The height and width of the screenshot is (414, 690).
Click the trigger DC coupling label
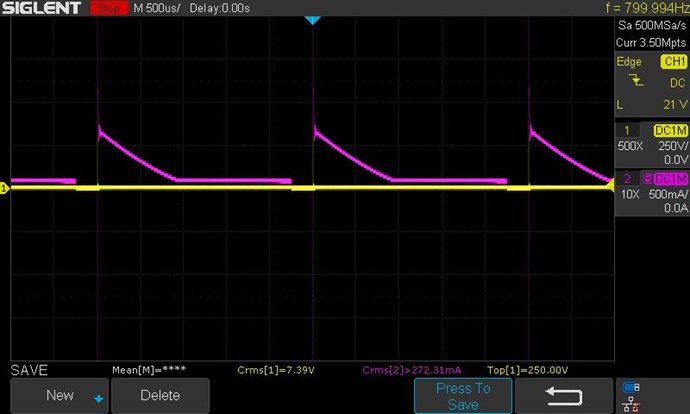click(678, 83)
